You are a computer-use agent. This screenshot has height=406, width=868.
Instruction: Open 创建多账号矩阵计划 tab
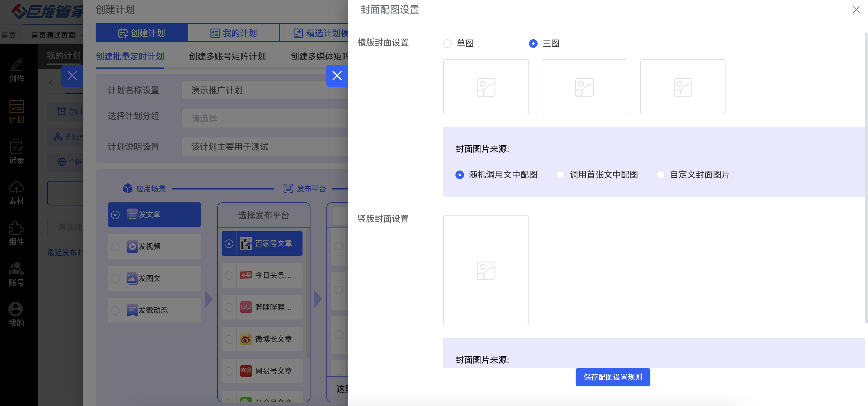pos(227,56)
